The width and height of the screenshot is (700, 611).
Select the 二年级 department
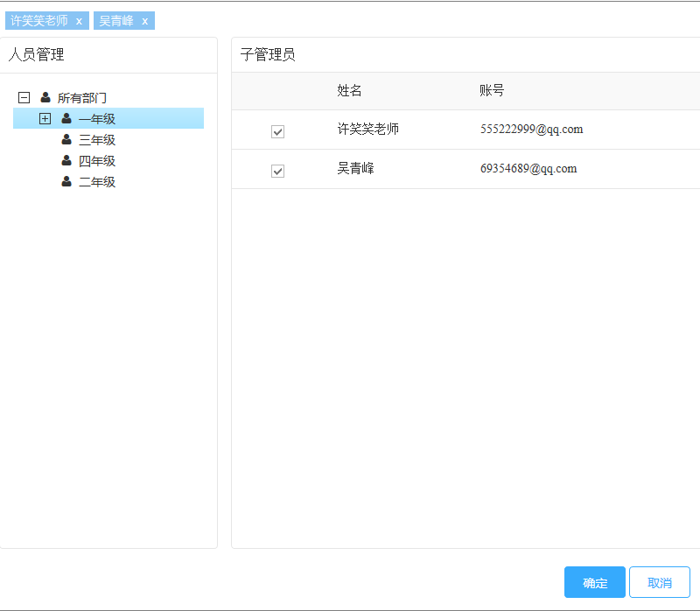(97, 182)
